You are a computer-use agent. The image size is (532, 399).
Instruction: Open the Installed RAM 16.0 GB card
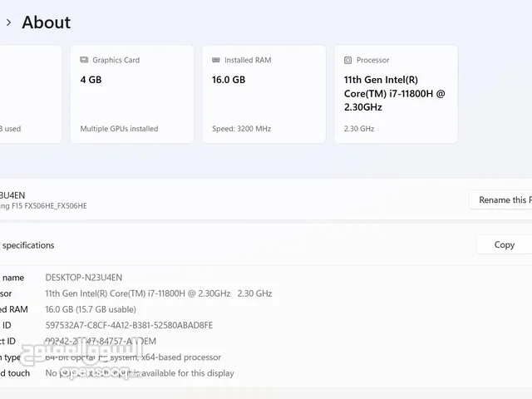pyautogui.click(x=264, y=94)
